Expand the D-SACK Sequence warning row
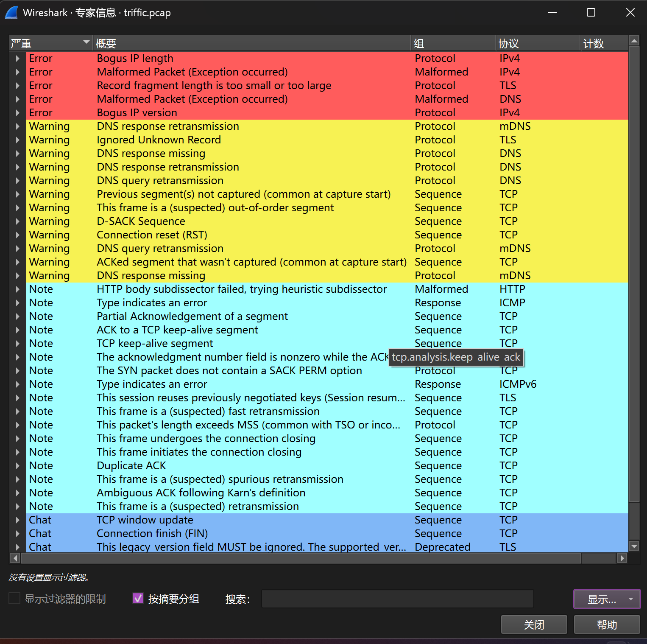This screenshot has height=644, width=647. (x=17, y=221)
